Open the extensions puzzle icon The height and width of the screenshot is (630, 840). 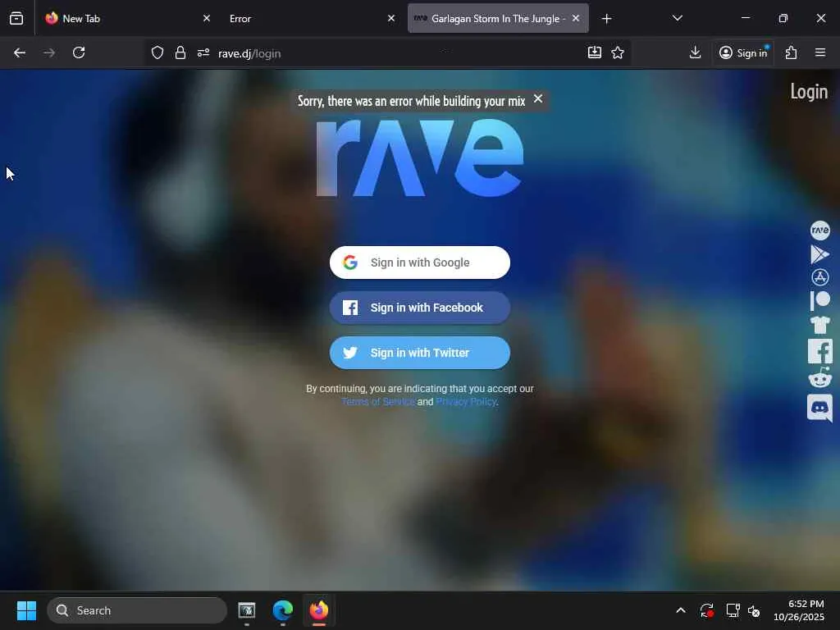pyautogui.click(x=792, y=52)
